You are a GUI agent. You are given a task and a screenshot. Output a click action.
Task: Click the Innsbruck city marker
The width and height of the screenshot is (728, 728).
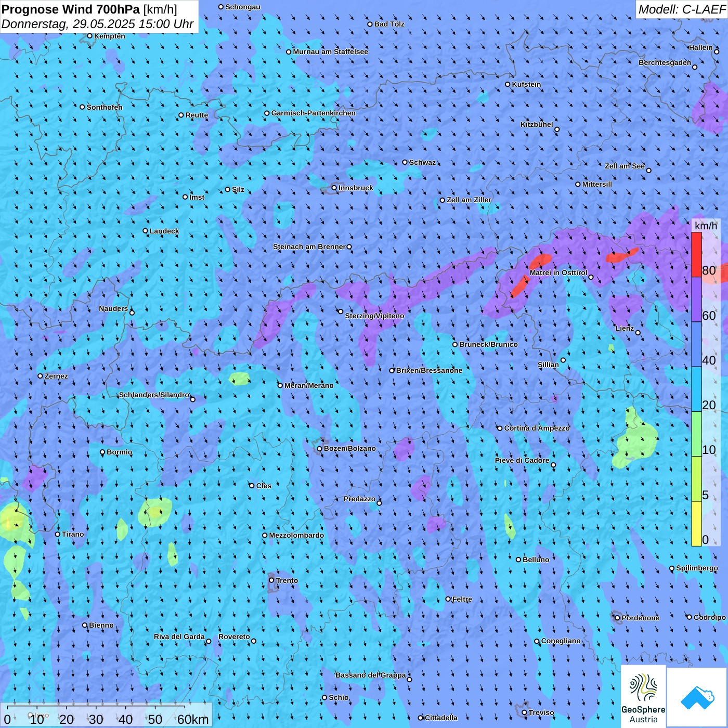pos(334,188)
